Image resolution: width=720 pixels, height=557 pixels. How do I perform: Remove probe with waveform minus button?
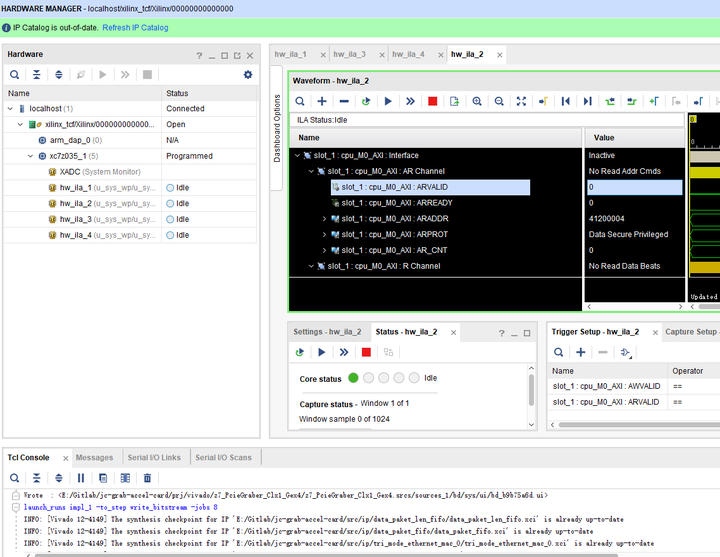click(344, 101)
